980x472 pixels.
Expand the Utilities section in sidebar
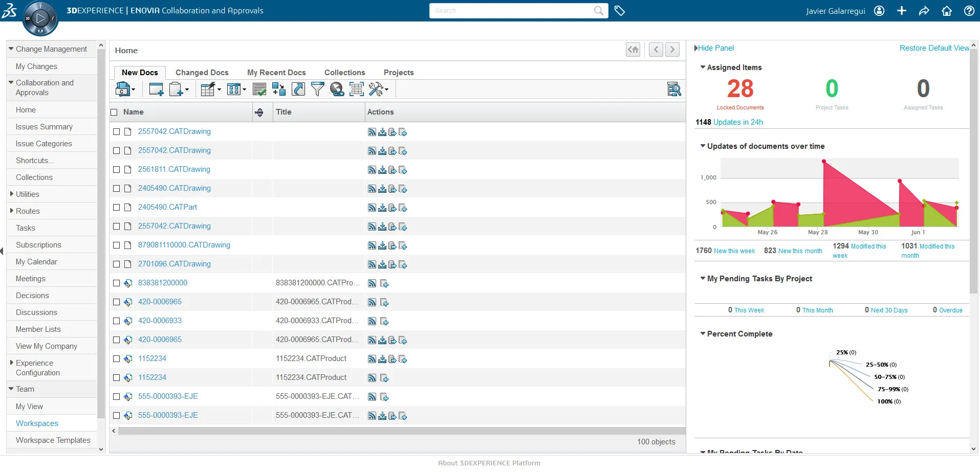point(12,194)
